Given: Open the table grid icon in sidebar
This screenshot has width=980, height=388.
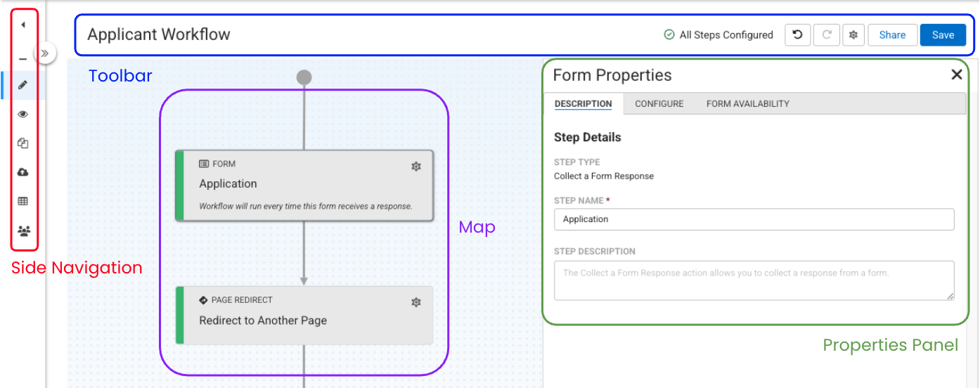Looking at the screenshot, I should pos(23,201).
